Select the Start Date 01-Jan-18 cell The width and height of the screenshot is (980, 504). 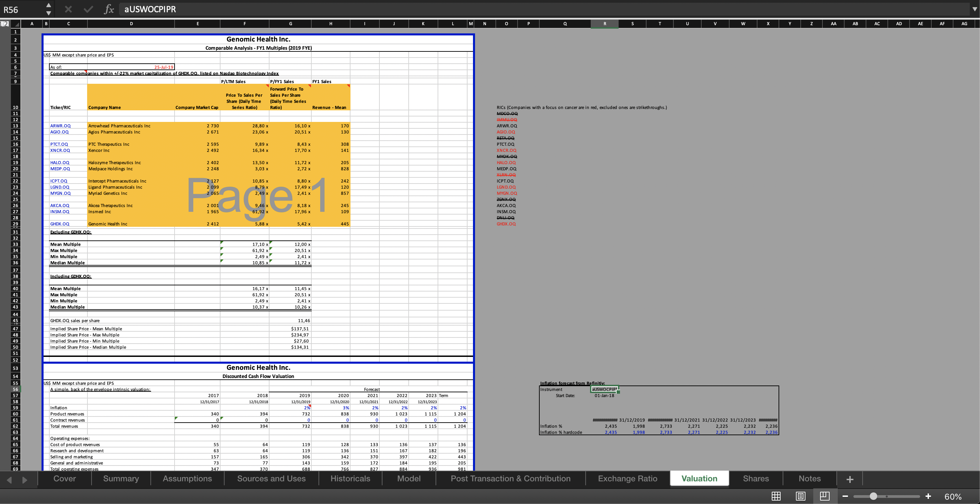click(605, 395)
